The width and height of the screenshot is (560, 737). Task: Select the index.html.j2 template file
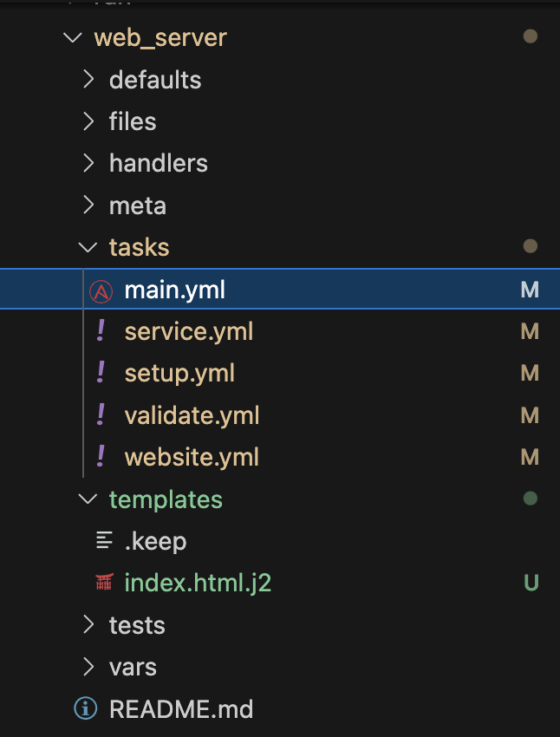198,584
